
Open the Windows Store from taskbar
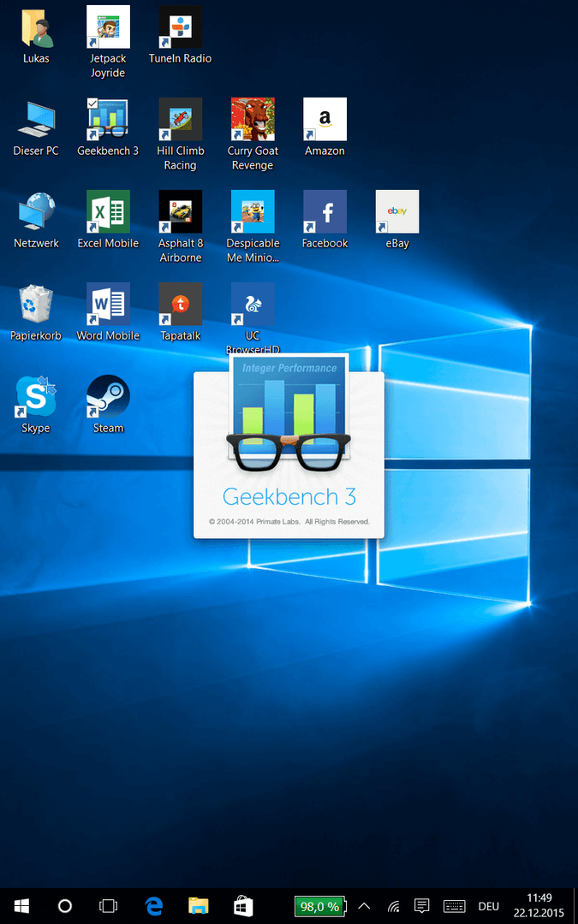[x=243, y=906]
